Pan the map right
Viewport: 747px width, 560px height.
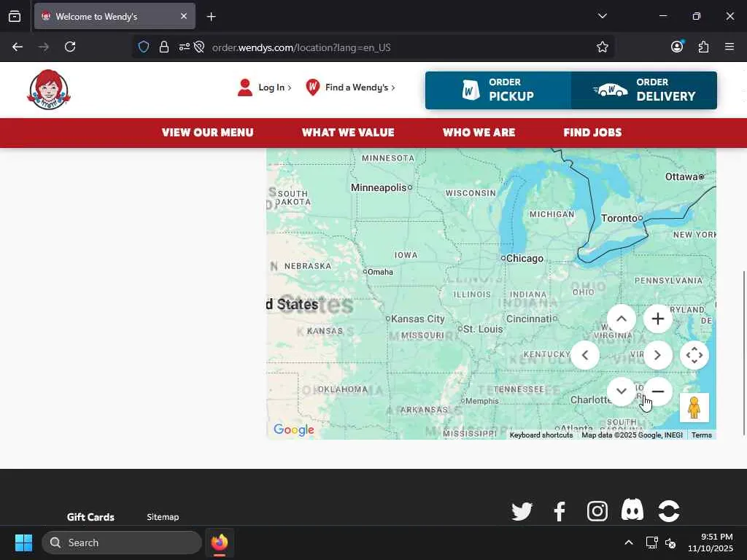tap(658, 355)
